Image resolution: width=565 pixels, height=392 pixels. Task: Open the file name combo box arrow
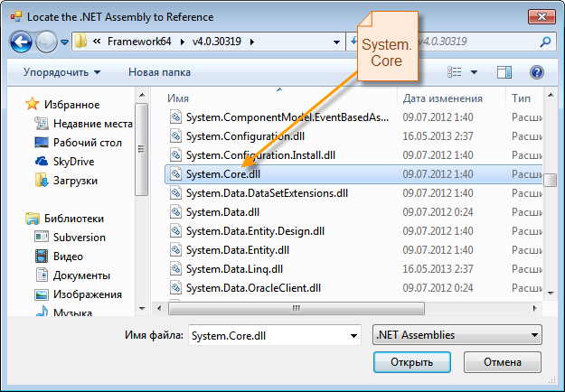tap(353, 335)
